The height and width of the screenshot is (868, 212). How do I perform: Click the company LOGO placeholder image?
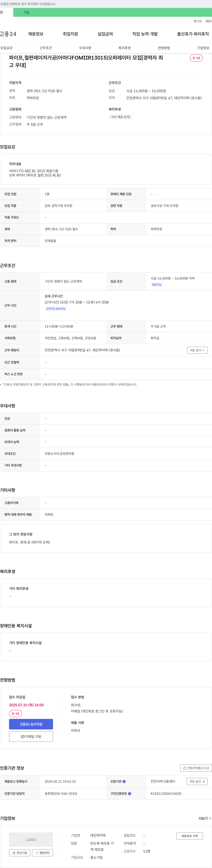click(x=31, y=840)
